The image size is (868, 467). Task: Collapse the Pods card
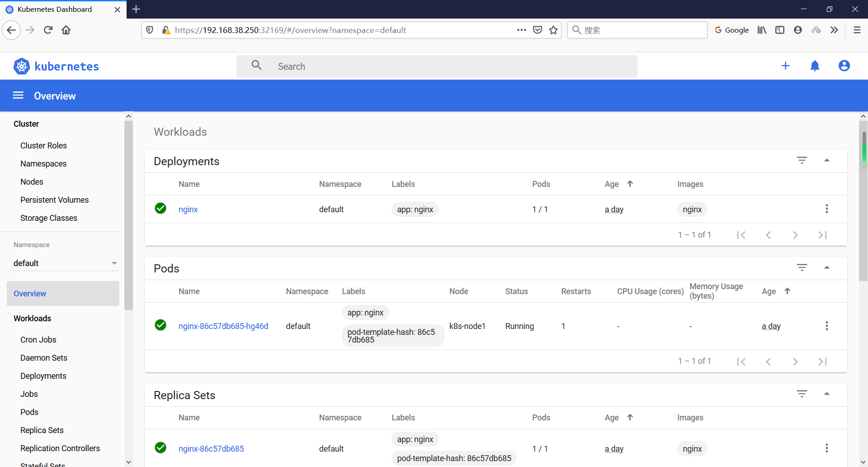pos(827,267)
